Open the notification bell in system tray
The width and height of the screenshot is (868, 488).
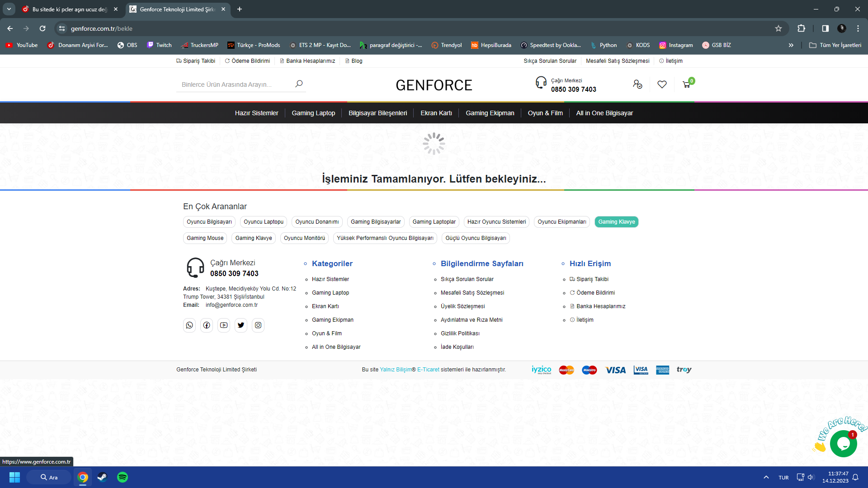(855, 477)
